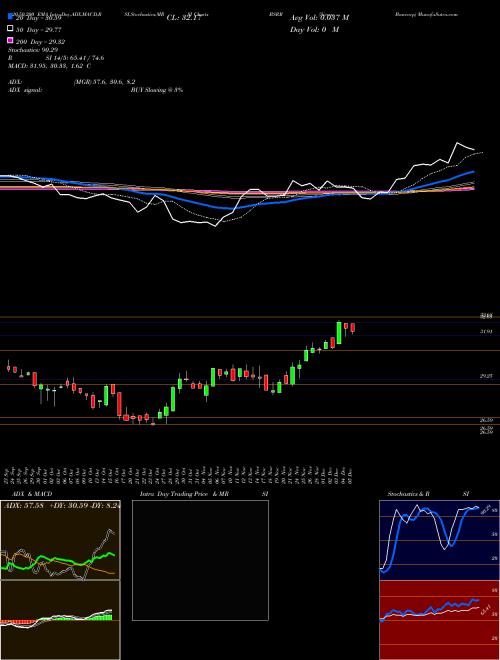The width and height of the screenshot is (500, 660).
Task: Click the 'Day Vol: 0 M' text
Action: click(x=314, y=30)
